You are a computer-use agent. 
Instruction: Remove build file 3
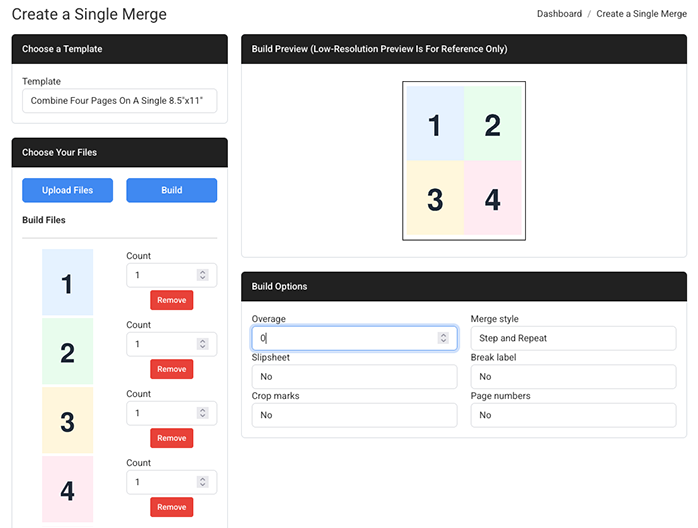[171, 438]
